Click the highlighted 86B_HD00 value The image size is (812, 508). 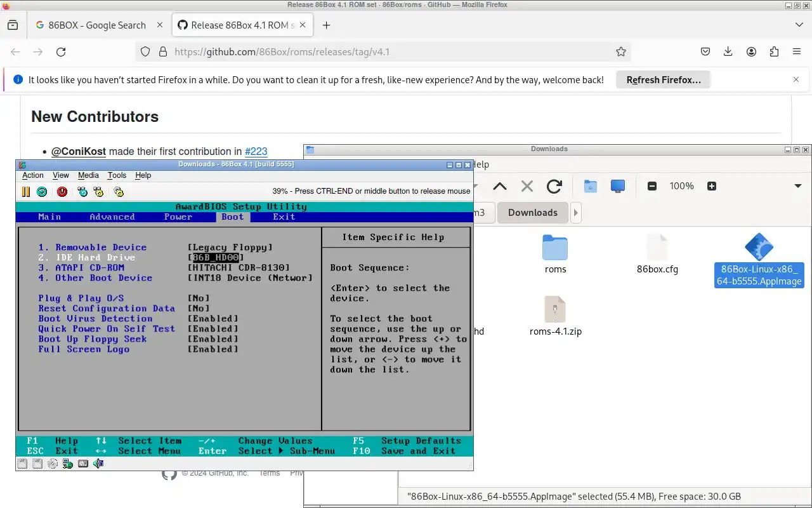click(216, 257)
